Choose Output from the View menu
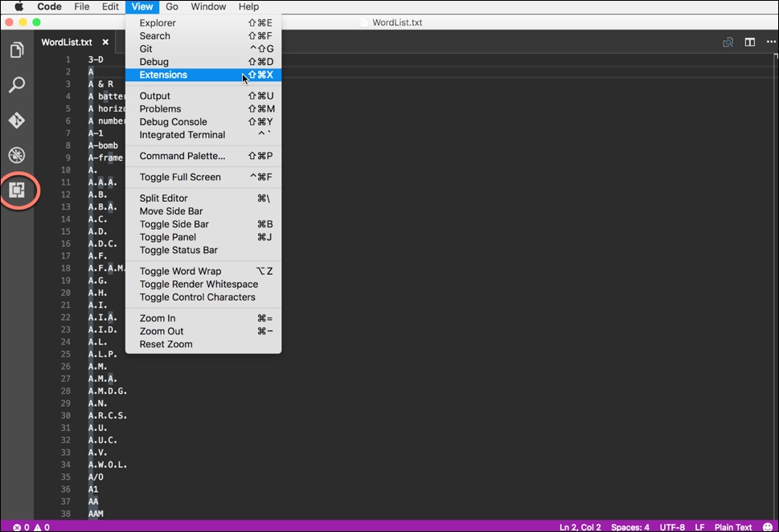The height and width of the screenshot is (532, 779). tap(203, 96)
